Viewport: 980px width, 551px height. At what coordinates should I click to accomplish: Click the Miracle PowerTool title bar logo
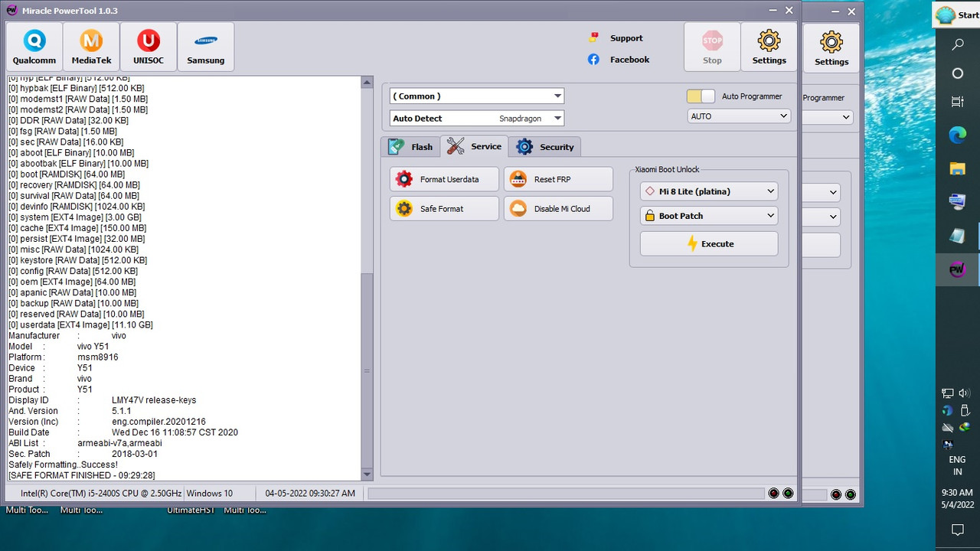click(x=11, y=11)
